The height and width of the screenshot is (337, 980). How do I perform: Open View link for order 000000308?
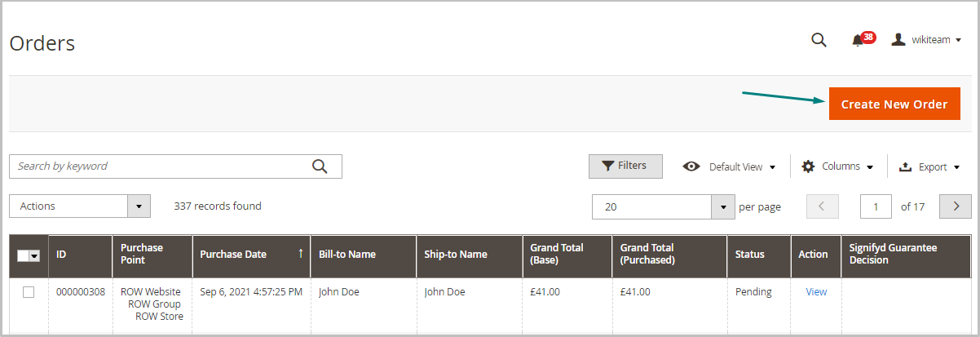pos(815,291)
